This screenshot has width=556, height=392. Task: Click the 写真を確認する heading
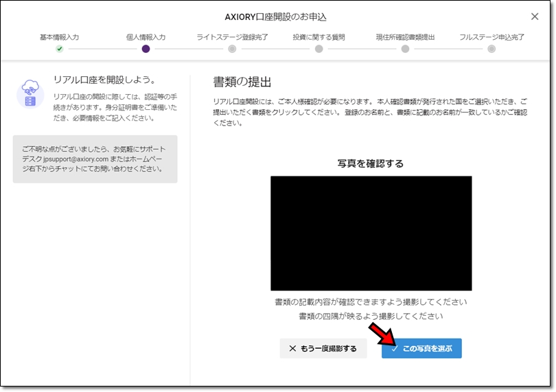pyautogui.click(x=371, y=163)
